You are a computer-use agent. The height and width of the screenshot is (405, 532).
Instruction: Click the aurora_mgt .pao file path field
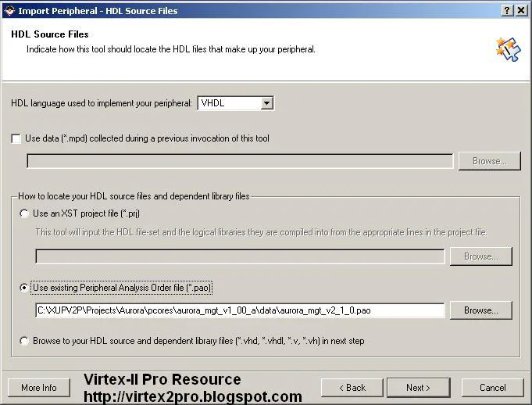point(240,310)
